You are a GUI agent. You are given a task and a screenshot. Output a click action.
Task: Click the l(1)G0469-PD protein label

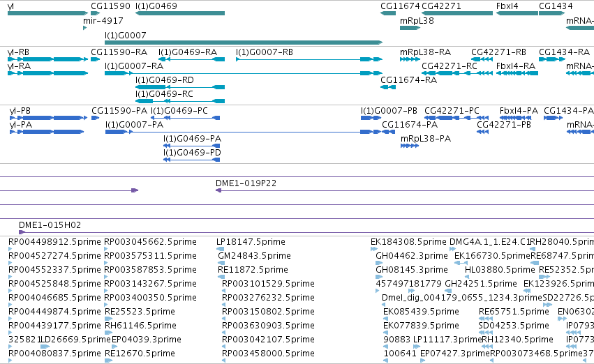point(192,153)
